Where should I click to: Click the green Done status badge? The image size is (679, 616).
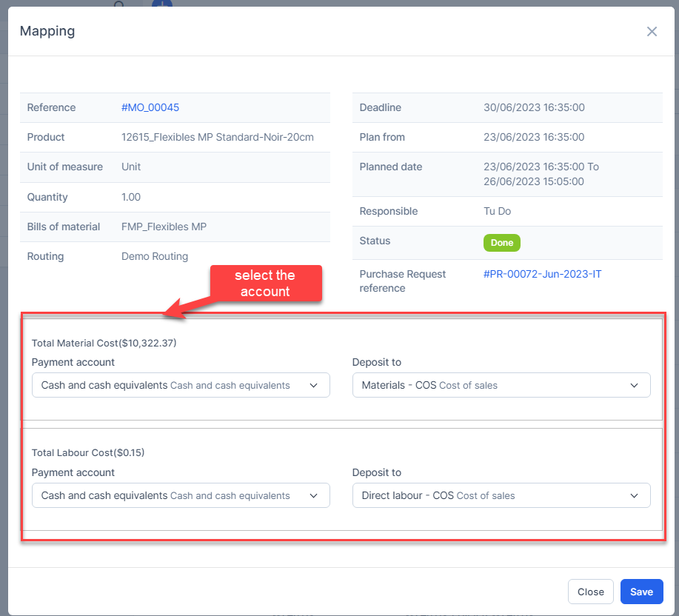pos(502,243)
